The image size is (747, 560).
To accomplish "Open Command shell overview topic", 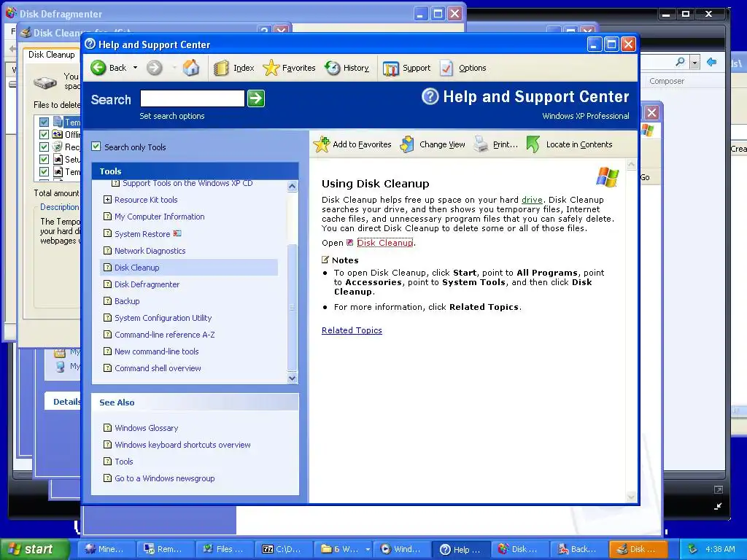I will 158,368.
